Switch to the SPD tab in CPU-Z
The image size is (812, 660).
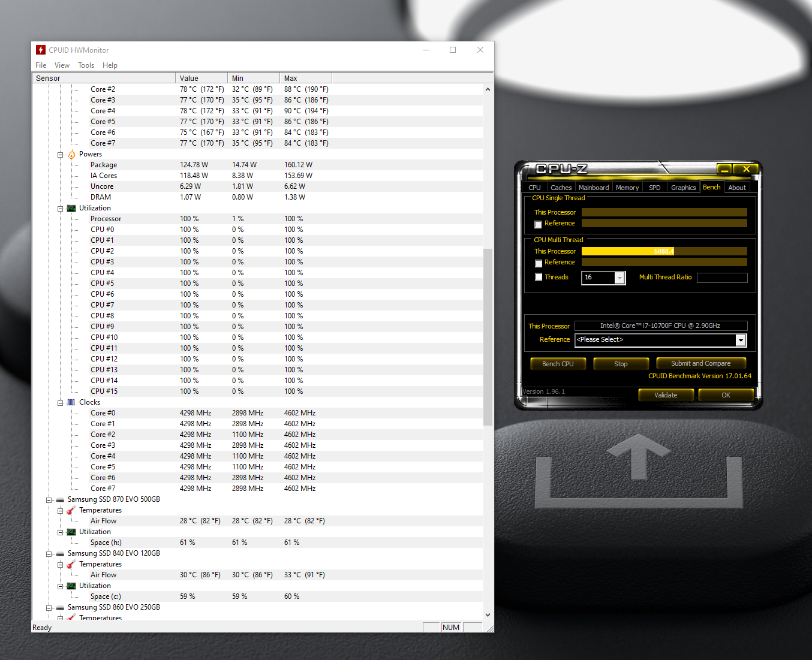pyautogui.click(x=655, y=188)
